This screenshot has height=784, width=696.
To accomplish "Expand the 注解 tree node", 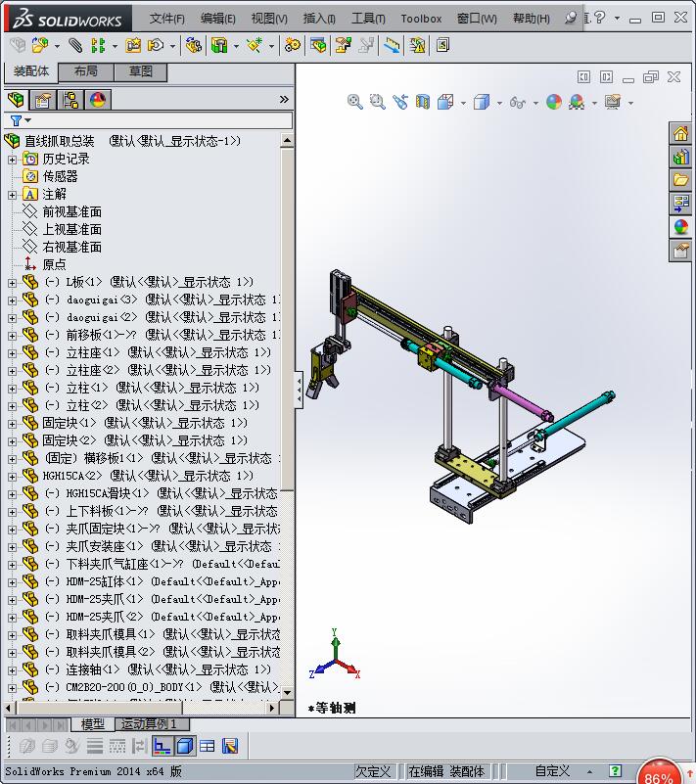I will pos(12,195).
